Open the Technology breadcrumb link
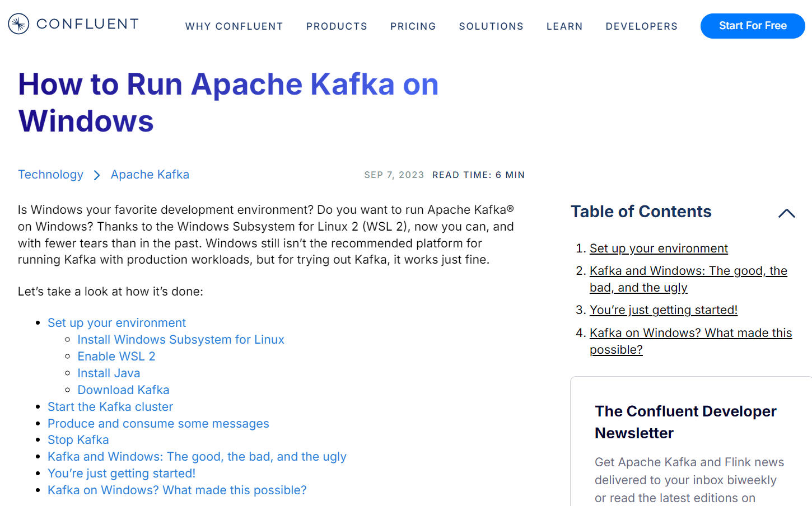This screenshot has height=506, width=812. coord(50,175)
